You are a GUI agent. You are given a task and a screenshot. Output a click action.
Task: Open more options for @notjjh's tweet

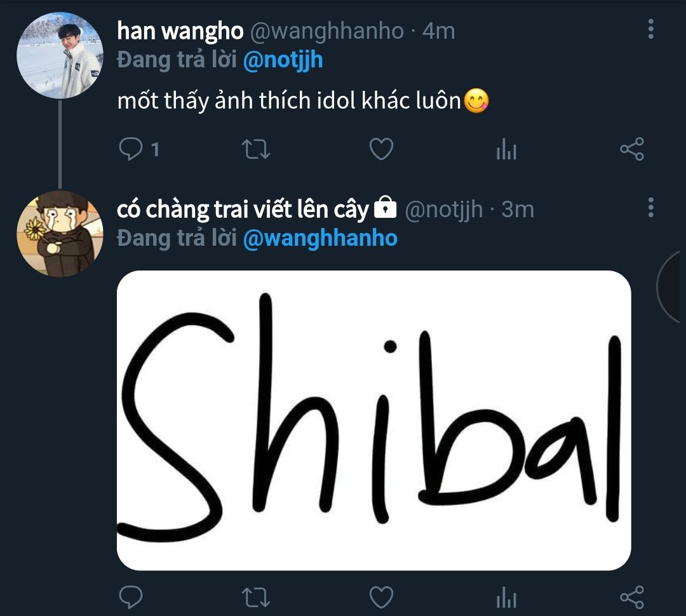coord(651,208)
